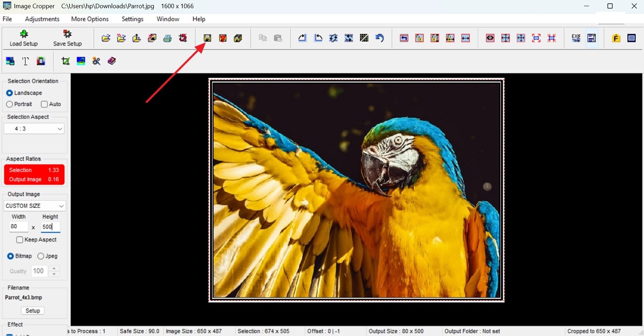Click the diagonal grid icon
Viewport: 644px width, 336px height.
(364, 38)
